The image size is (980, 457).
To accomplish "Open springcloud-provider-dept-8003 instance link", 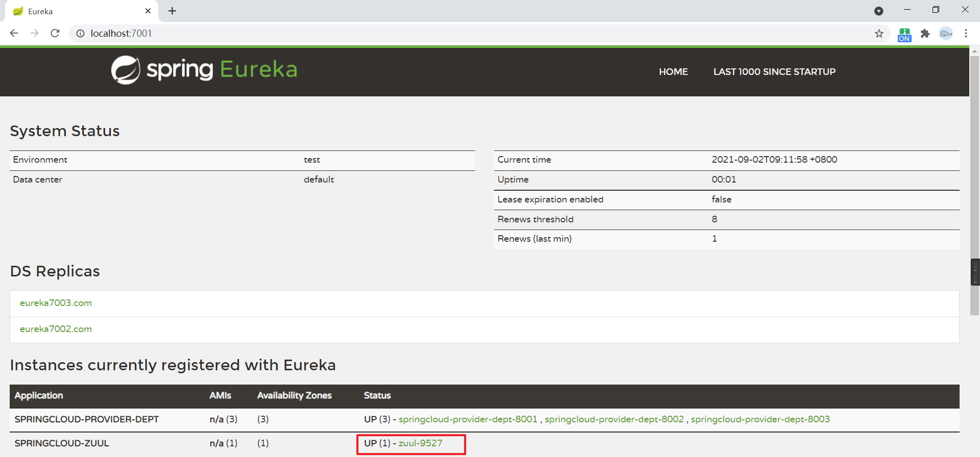I will [760, 419].
